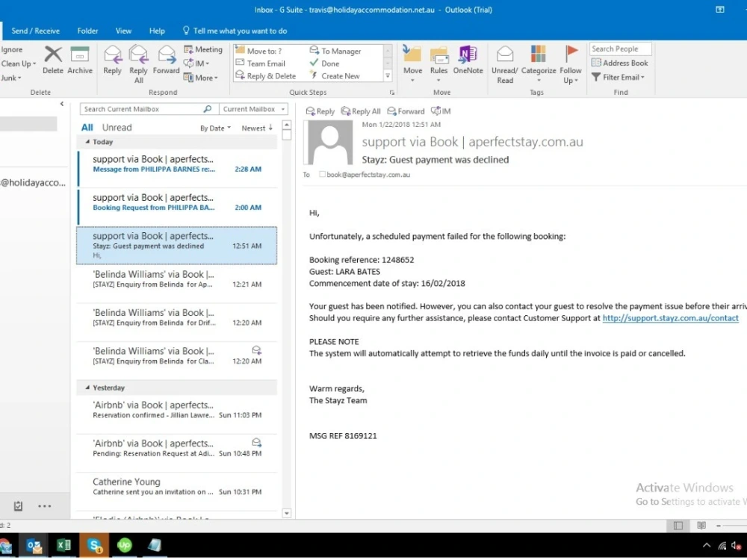Expand the Clean Up dropdown

pyautogui.click(x=18, y=63)
